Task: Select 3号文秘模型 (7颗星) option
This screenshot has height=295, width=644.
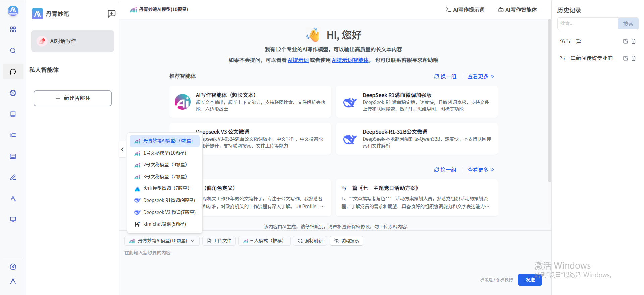Action: click(x=165, y=177)
